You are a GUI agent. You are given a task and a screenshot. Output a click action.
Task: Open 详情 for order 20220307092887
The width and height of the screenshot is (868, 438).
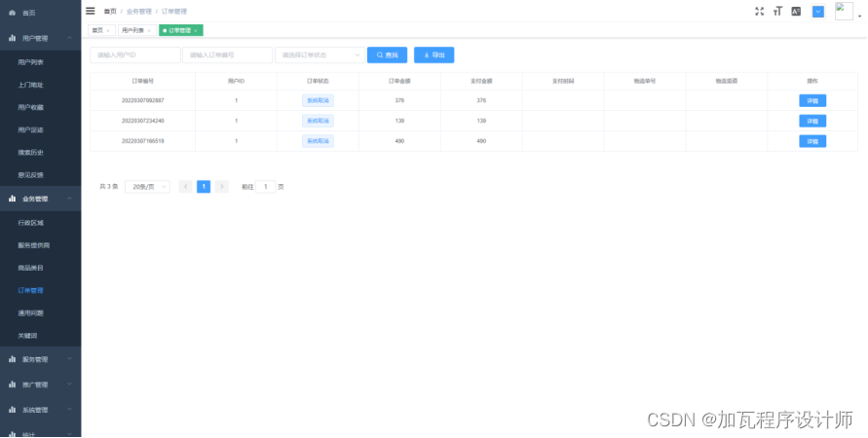(x=812, y=100)
